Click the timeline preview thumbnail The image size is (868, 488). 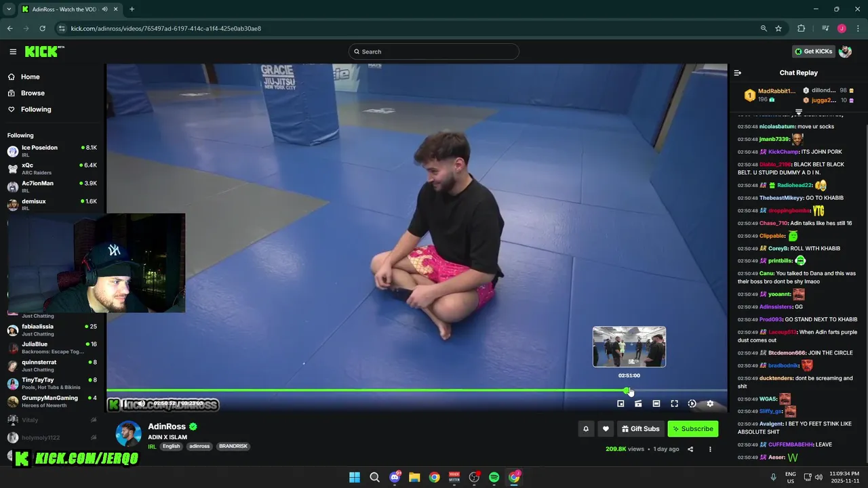pyautogui.click(x=629, y=346)
